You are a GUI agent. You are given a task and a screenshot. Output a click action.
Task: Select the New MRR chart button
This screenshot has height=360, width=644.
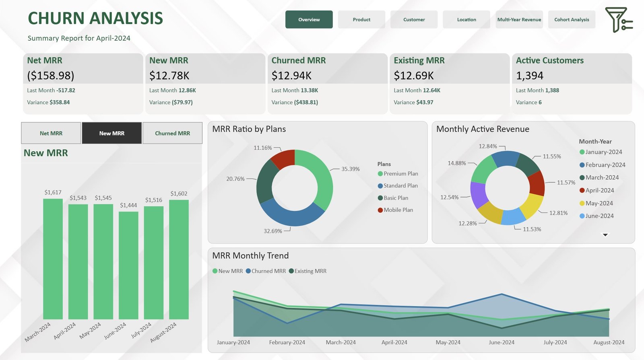click(112, 133)
